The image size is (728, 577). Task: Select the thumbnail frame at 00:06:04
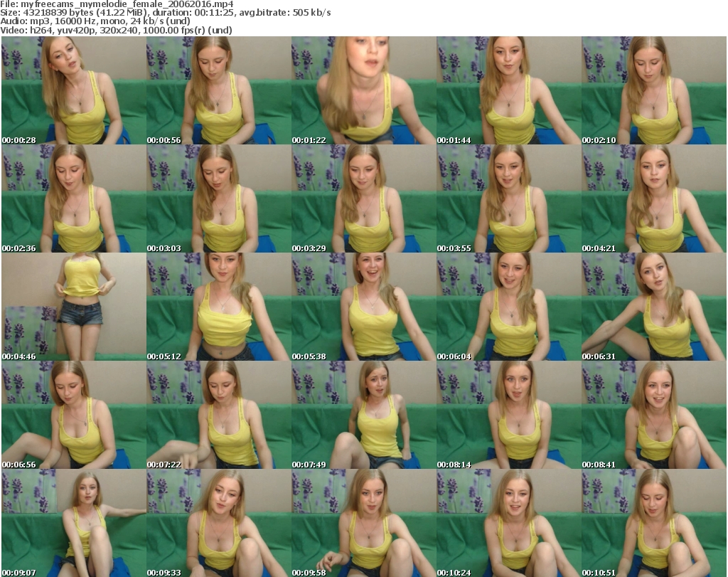pyautogui.click(x=509, y=307)
